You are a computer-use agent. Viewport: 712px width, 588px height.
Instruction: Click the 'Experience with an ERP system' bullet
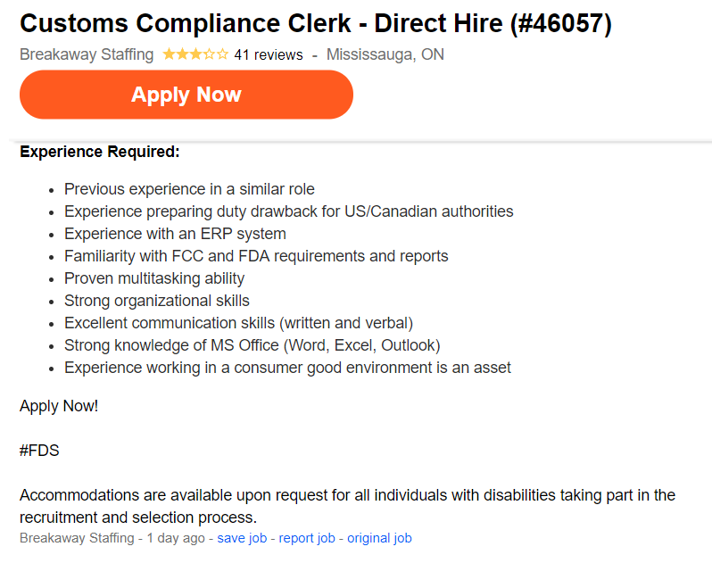click(x=175, y=234)
